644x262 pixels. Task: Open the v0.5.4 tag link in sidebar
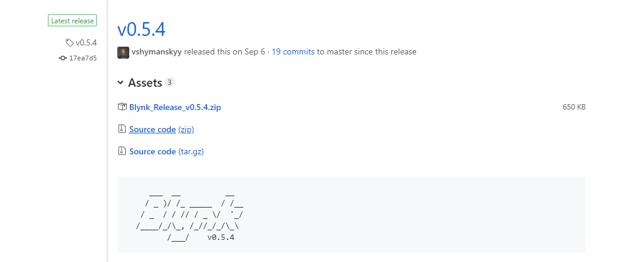[86, 42]
